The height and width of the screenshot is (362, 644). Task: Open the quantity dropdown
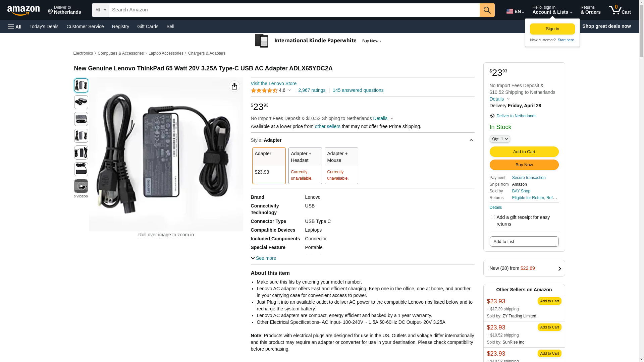499,139
